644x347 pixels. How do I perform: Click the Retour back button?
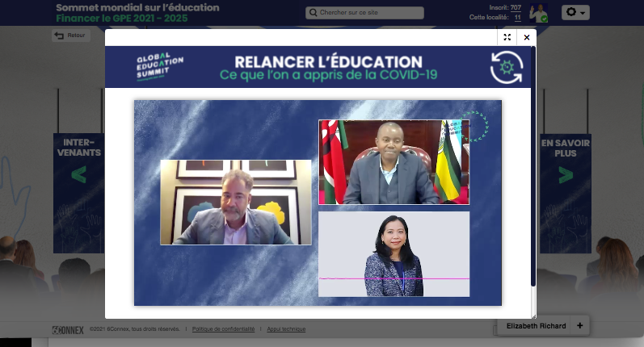pos(70,36)
